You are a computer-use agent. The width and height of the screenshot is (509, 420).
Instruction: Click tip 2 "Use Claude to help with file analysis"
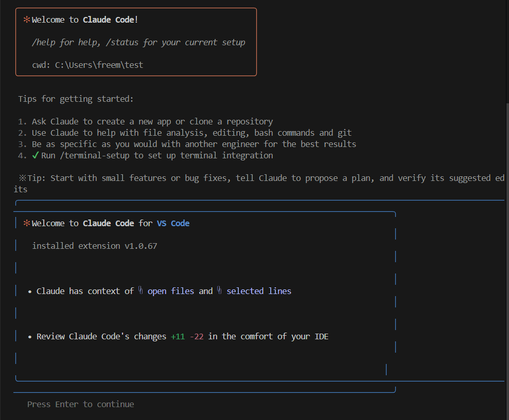191,133
